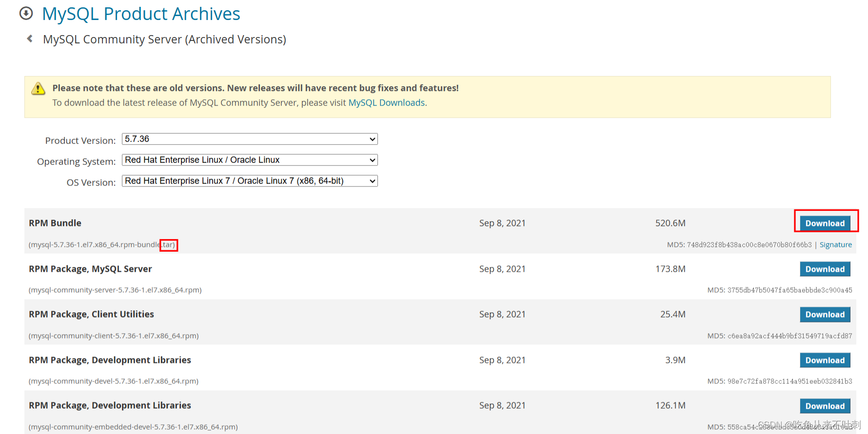Click the RPM Bundle title text
The height and width of the screenshot is (434, 868).
pos(55,223)
